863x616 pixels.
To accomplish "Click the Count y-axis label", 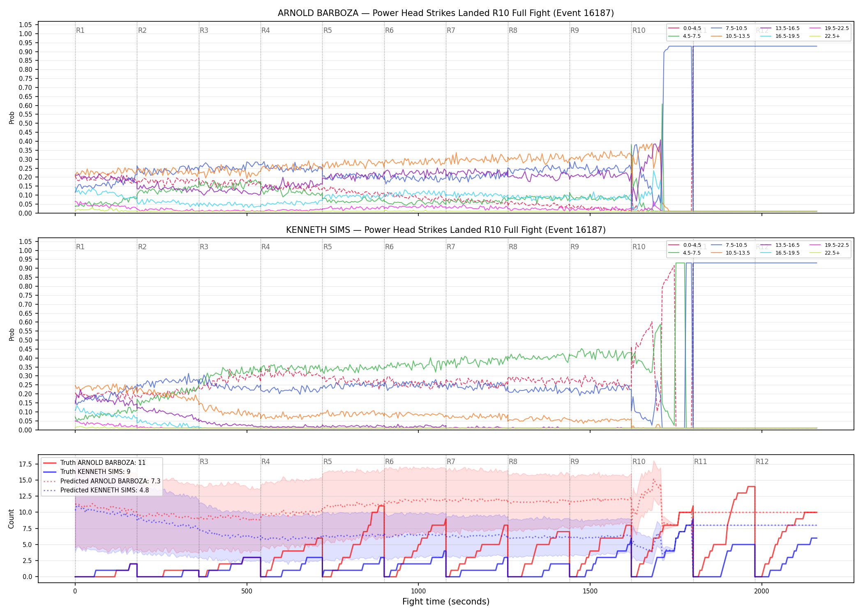I will coord(11,519).
